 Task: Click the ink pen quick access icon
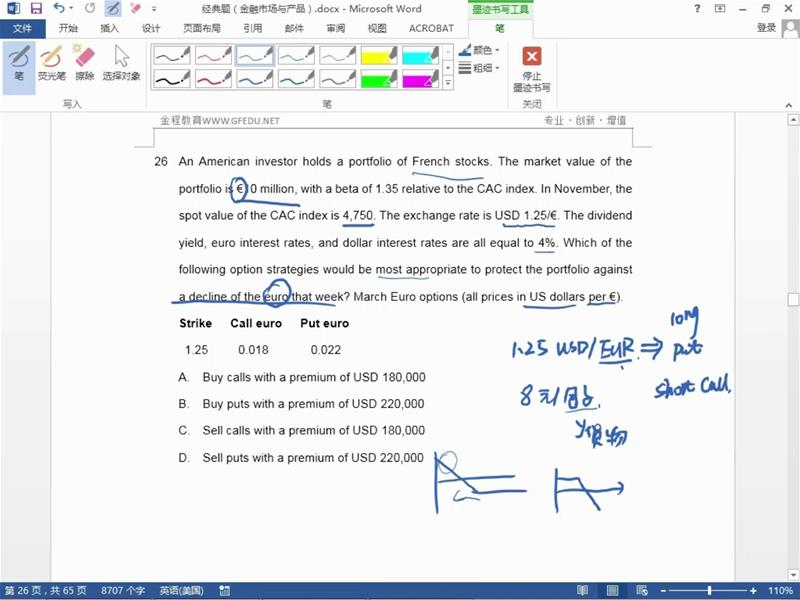[x=113, y=9]
